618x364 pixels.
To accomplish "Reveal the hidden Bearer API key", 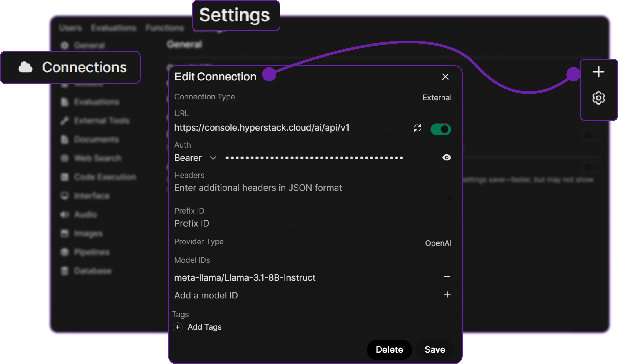I will [x=446, y=158].
